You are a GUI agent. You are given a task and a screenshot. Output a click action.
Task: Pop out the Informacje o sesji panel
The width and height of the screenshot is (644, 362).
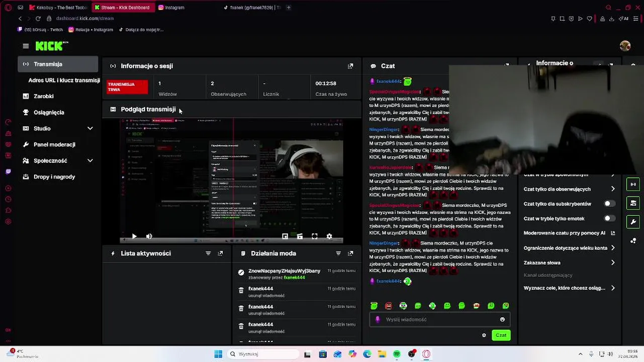click(350, 66)
